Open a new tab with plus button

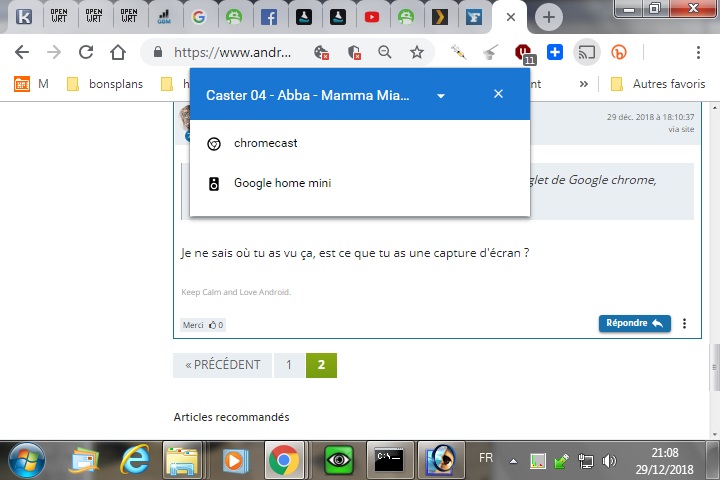click(x=548, y=17)
